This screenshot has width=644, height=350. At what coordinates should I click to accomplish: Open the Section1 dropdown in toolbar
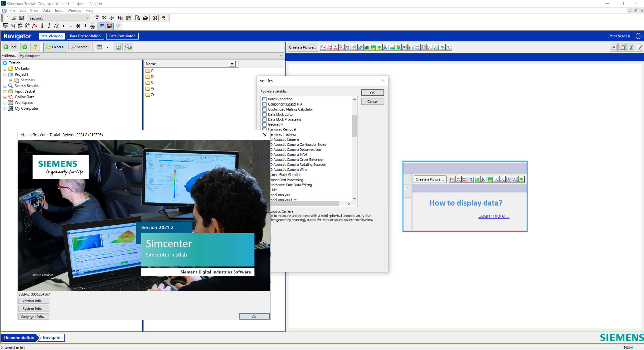(87, 18)
